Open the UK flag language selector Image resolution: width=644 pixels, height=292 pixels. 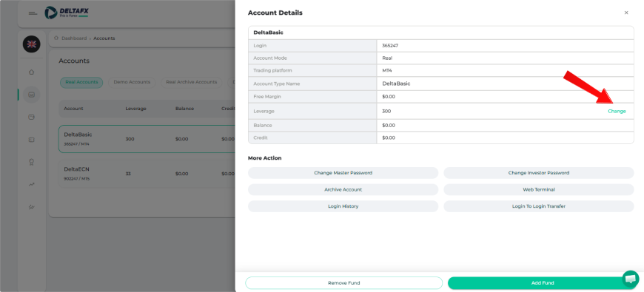pyautogui.click(x=32, y=44)
